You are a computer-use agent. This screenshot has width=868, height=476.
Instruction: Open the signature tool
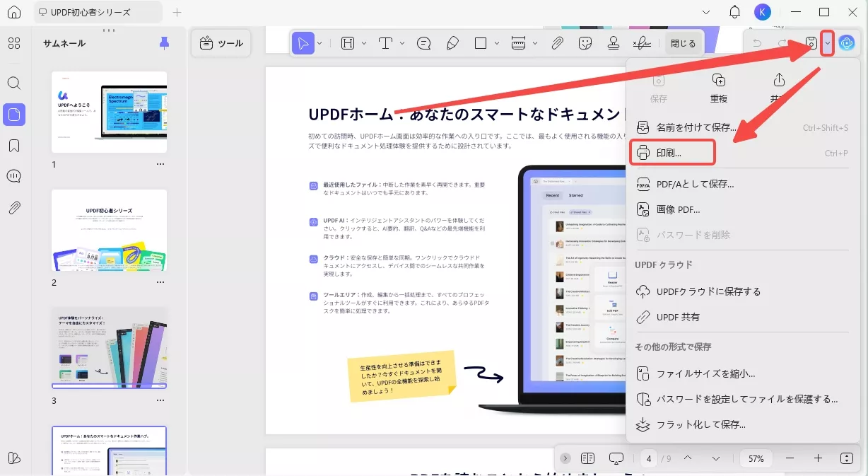642,43
